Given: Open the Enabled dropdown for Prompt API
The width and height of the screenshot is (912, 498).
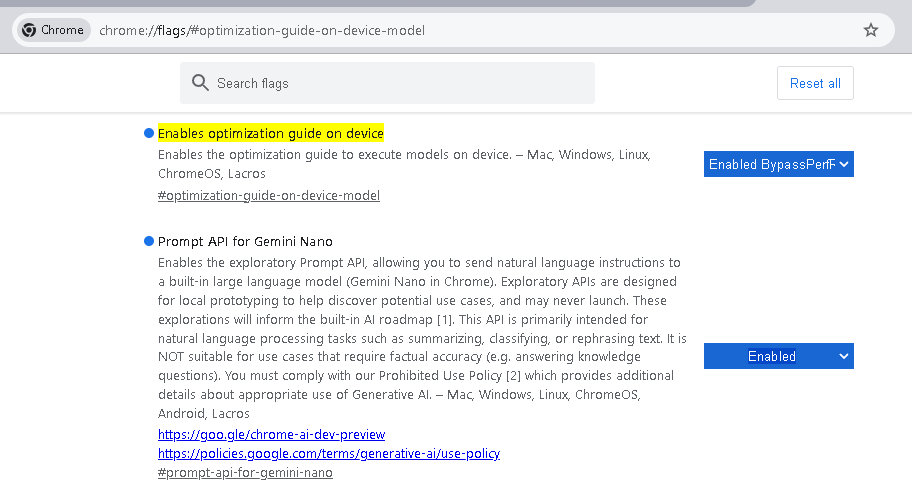Looking at the screenshot, I should 778,356.
